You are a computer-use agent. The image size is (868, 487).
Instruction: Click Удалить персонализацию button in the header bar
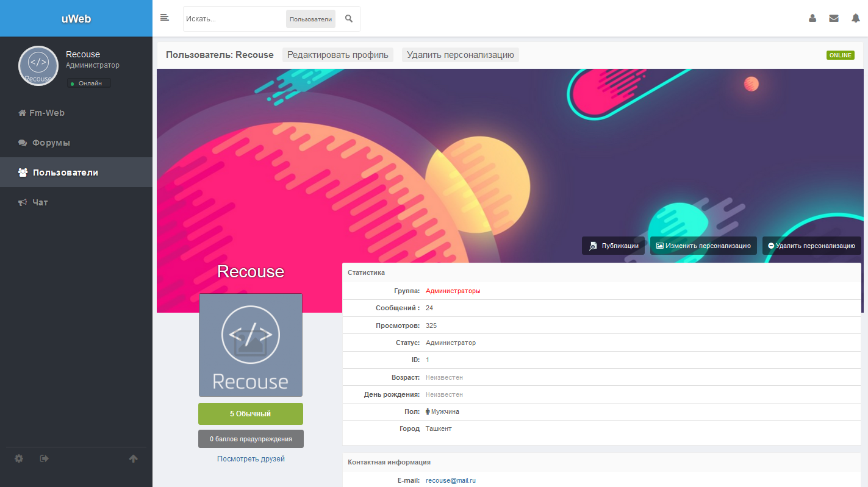[x=461, y=55]
